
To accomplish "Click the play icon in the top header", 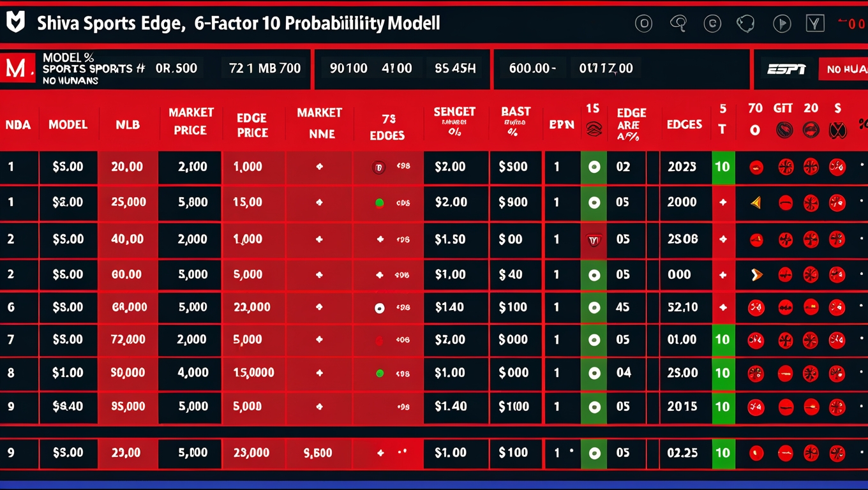I will pos(781,24).
